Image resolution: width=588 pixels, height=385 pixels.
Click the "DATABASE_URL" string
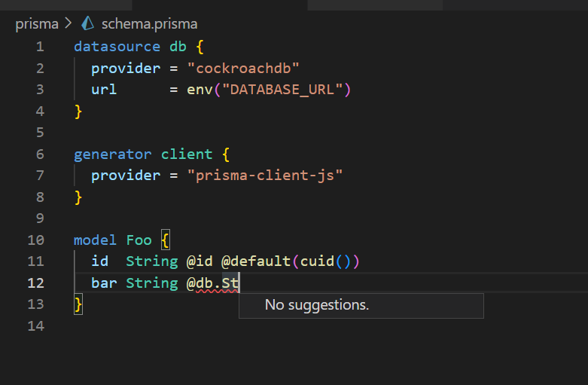point(282,90)
